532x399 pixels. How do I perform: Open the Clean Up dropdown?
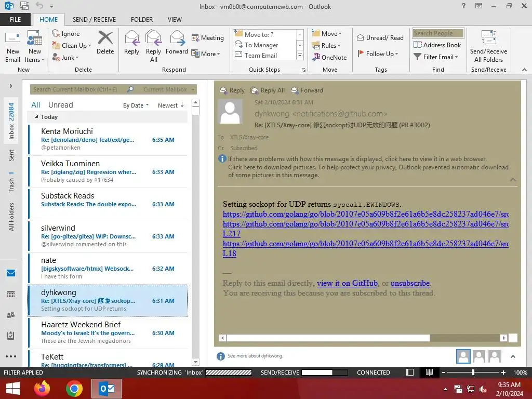pyautogui.click(x=71, y=46)
